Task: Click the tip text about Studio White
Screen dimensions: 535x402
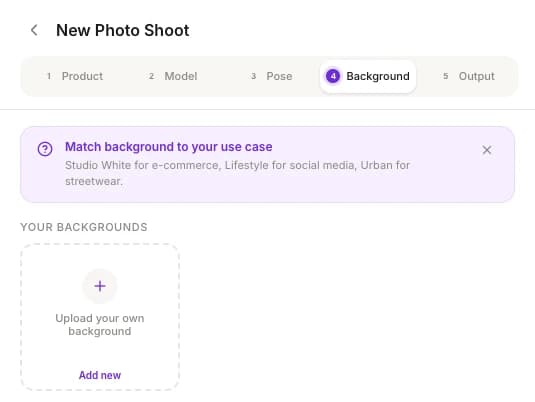Action: pos(237,173)
